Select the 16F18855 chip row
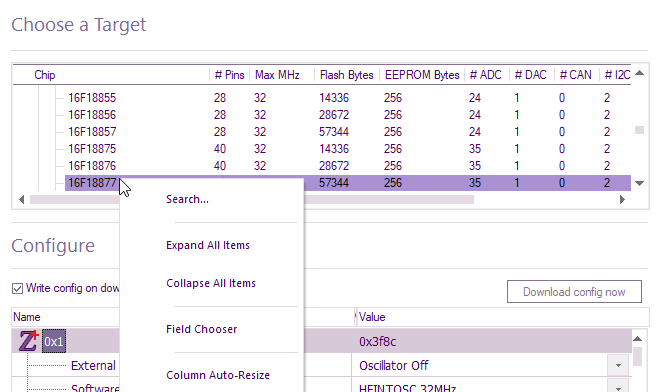The image size is (657, 392). tap(342, 98)
